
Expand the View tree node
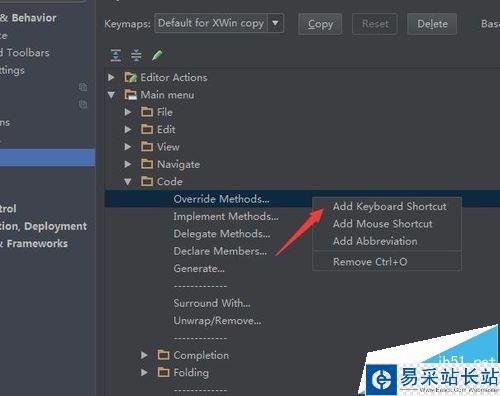128,147
